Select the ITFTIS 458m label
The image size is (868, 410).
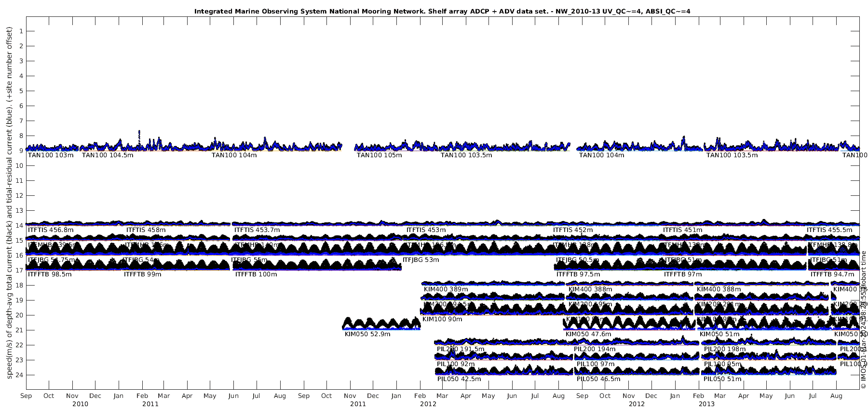146,230
